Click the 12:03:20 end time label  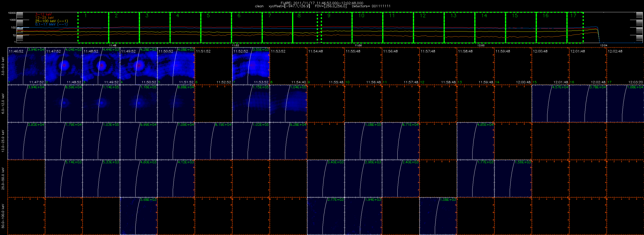pyautogui.click(x=636, y=82)
